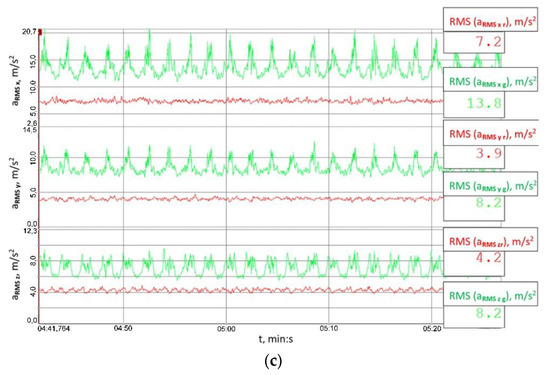Click the aRMS y, m/s² axis title
Image resolution: width=550 pixels, height=375 pixels.
point(16,182)
